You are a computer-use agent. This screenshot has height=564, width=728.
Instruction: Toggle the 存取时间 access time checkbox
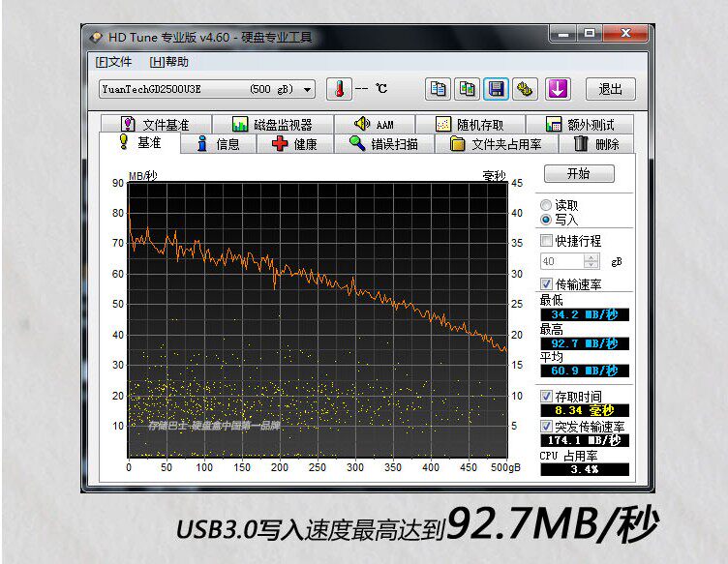tap(547, 397)
